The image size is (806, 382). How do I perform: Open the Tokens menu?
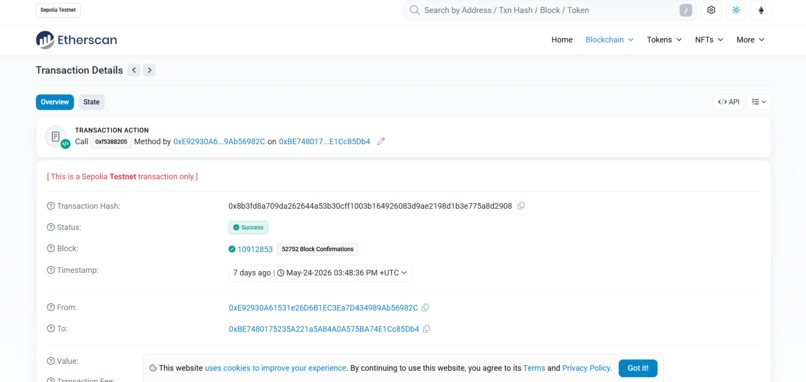(x=664, y=40)
